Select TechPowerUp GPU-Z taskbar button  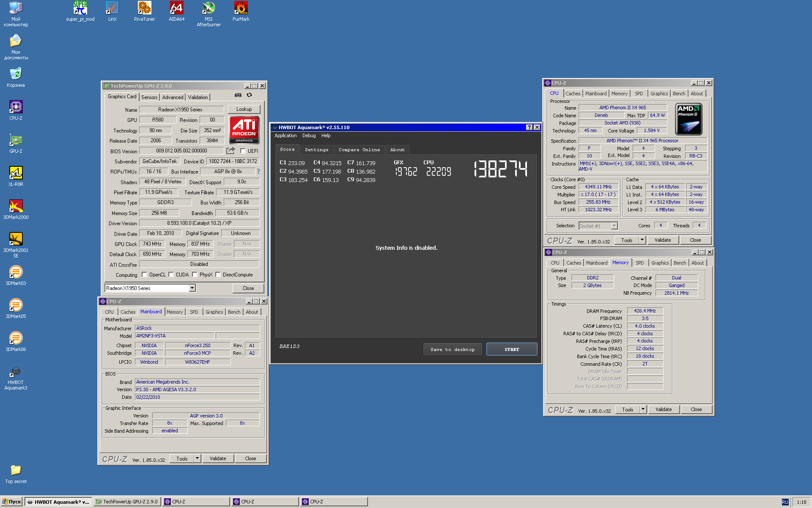click(x=127, y=502)
